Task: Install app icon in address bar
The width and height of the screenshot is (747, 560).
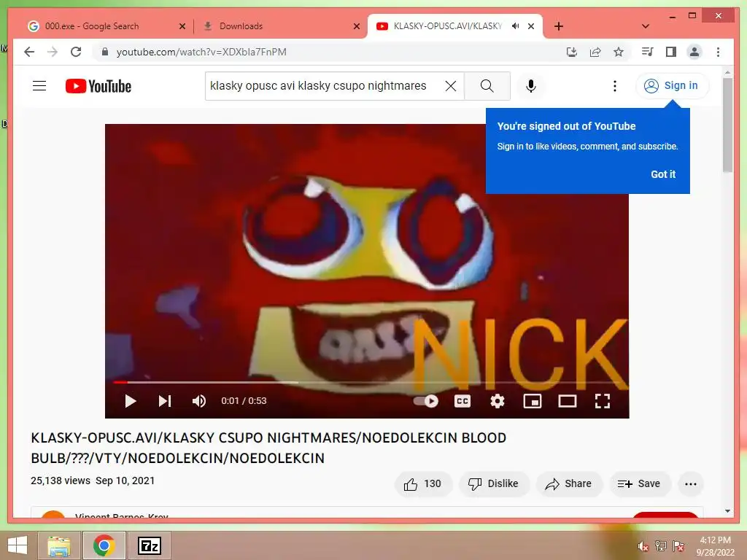Action: [572, 52]
